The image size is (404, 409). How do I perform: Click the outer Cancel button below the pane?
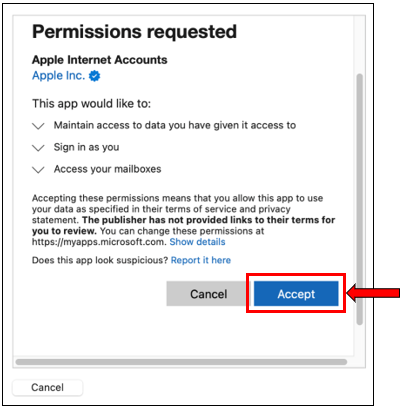point(47,387)
